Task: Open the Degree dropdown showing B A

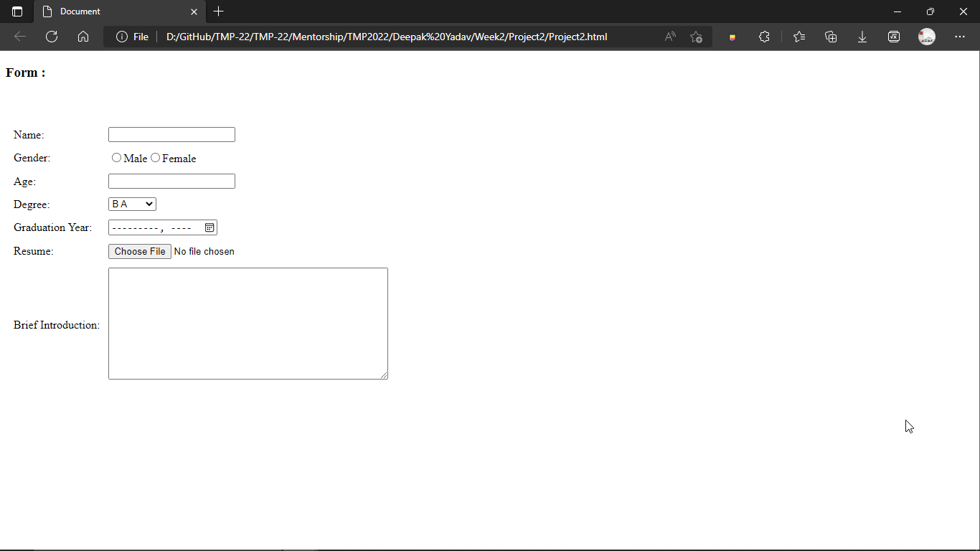Action: pyautogui.click(x=132, y=204)
